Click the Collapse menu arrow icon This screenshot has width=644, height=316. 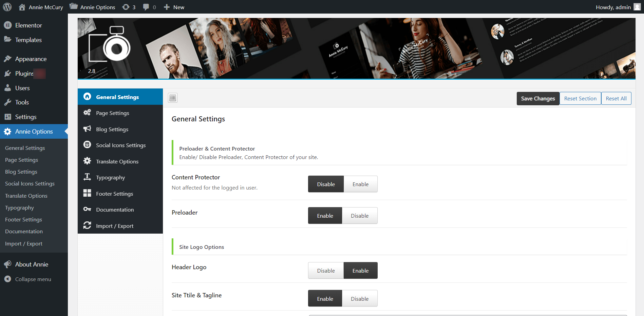8,279
